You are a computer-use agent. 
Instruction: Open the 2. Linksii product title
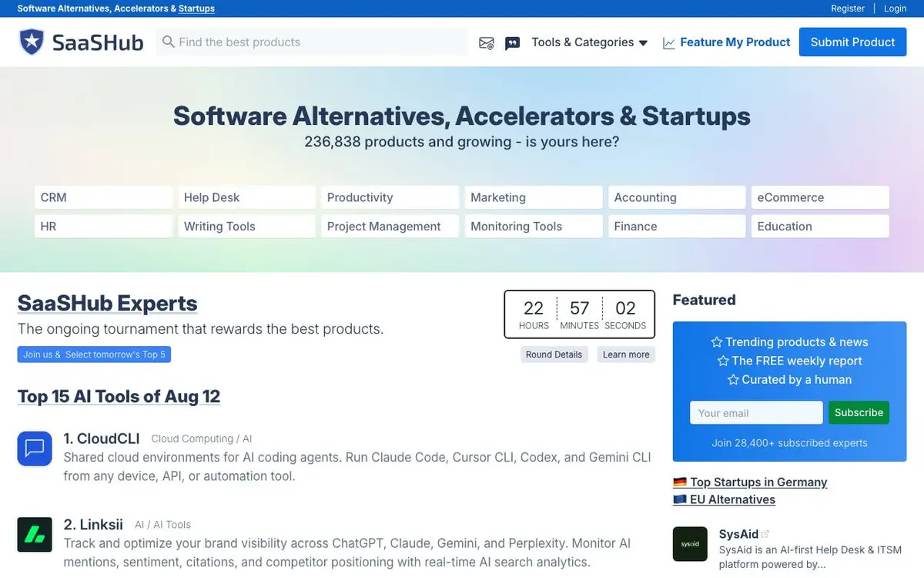[93, 525]
